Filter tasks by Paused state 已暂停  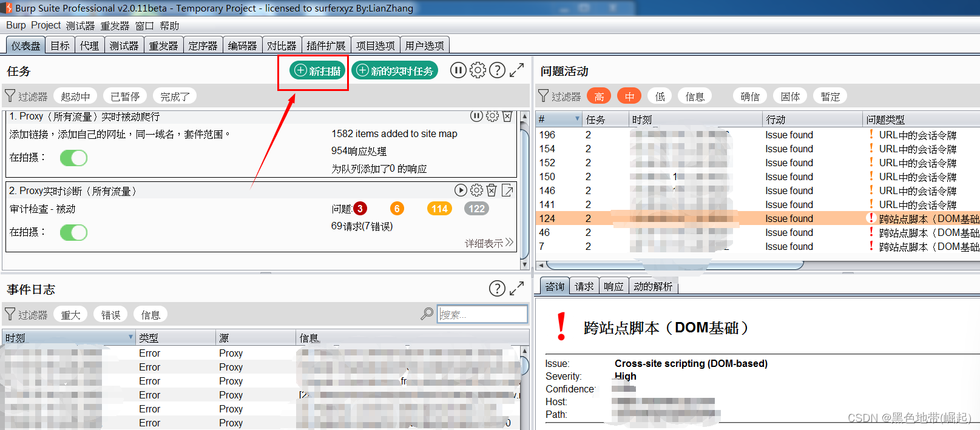pos(125,96)
